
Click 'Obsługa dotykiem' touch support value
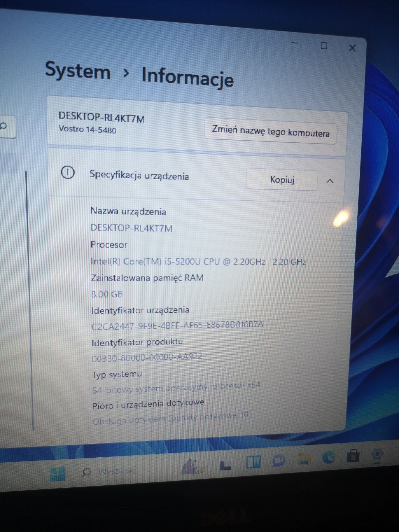[171, 418]
